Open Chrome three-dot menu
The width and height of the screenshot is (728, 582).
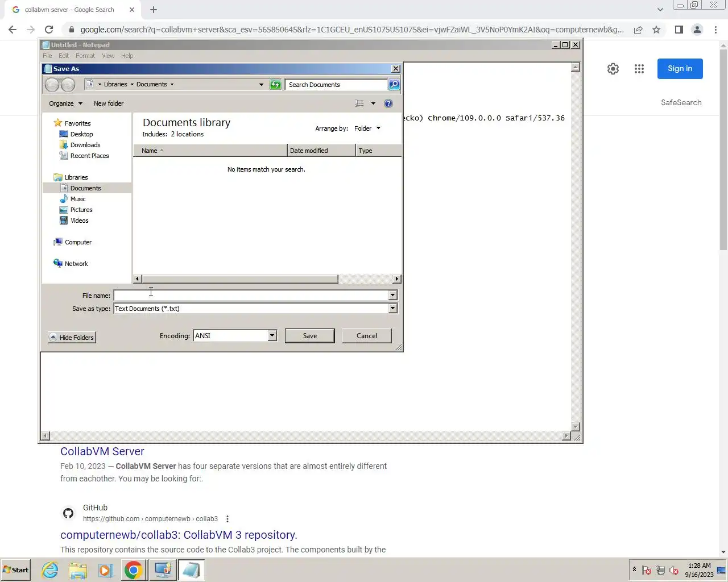tap(715, 30)
